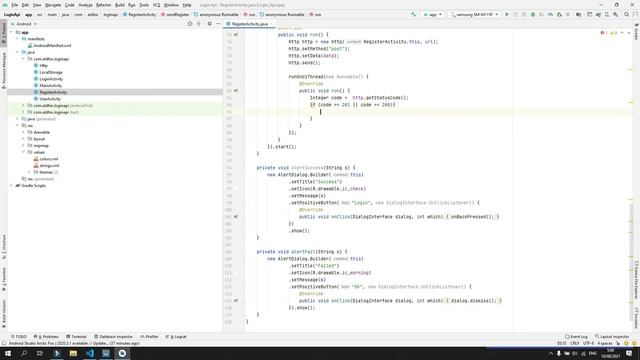
Task: Open strings.xml in values folder
Action: coord(46,166)
